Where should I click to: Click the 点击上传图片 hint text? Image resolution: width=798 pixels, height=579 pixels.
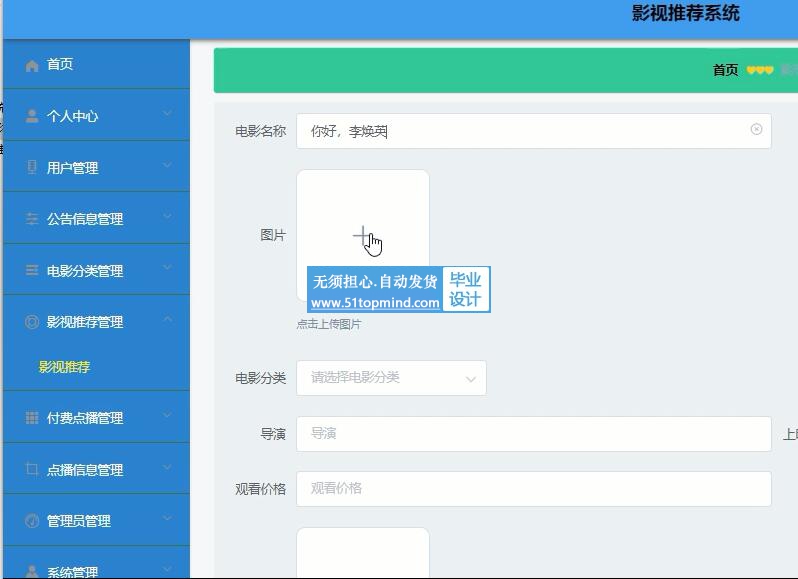pos(329,324)
